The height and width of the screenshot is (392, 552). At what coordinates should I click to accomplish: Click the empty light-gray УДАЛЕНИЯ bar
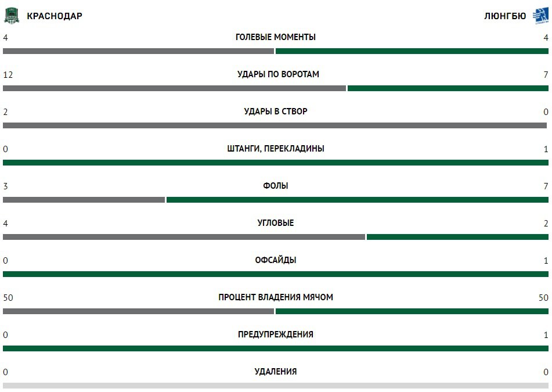pos(276,386)
